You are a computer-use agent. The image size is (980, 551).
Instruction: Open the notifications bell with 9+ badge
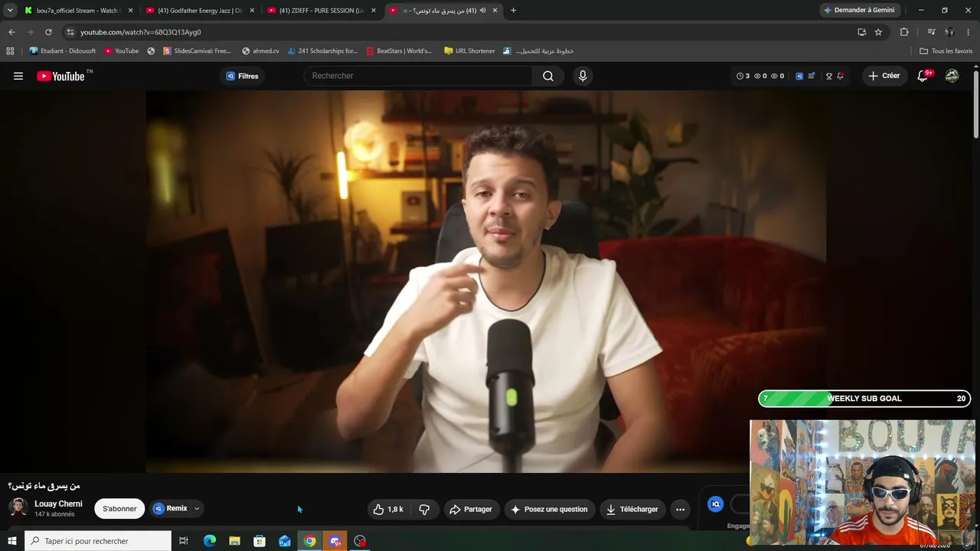pyautogui.click(x=923, y=76)
